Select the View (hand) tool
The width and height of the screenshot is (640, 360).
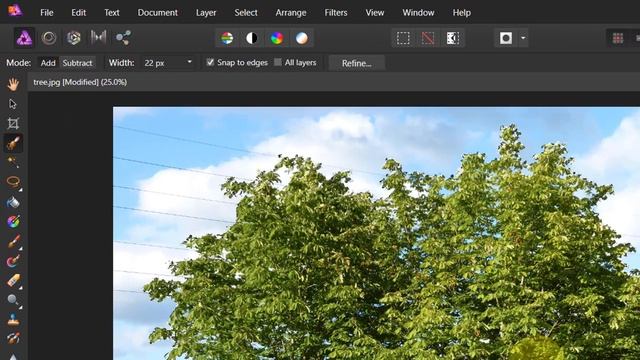point(13,84)
